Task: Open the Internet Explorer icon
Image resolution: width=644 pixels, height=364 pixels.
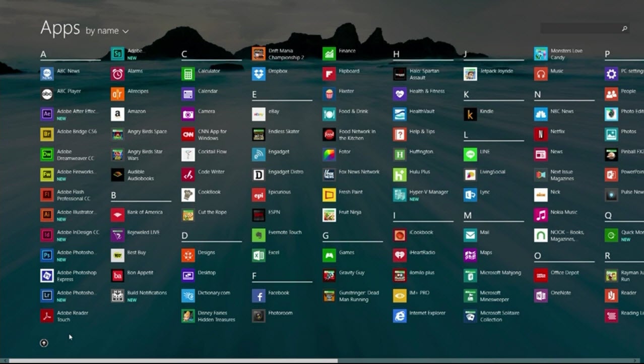Action: pos(400,316)
